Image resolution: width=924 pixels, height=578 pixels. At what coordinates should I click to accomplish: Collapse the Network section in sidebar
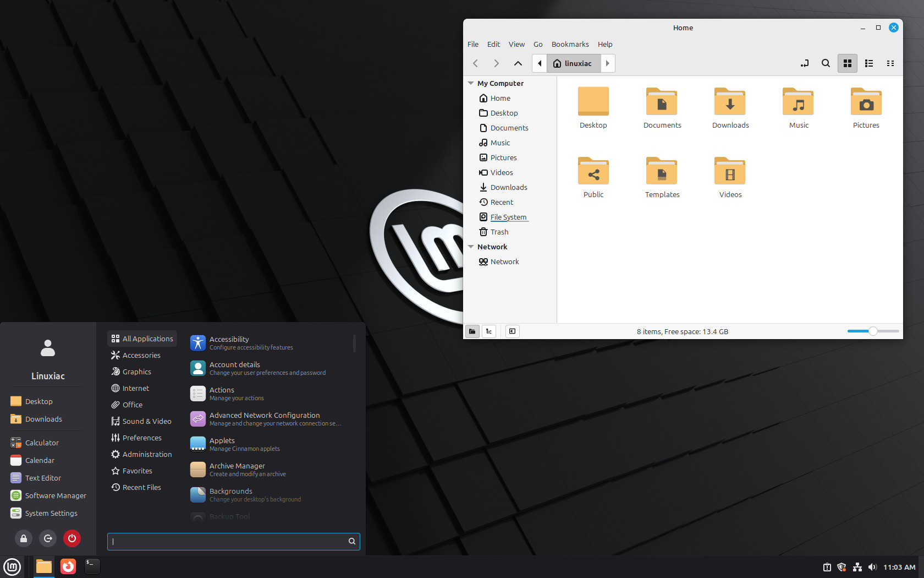click(x=471, y=247)
